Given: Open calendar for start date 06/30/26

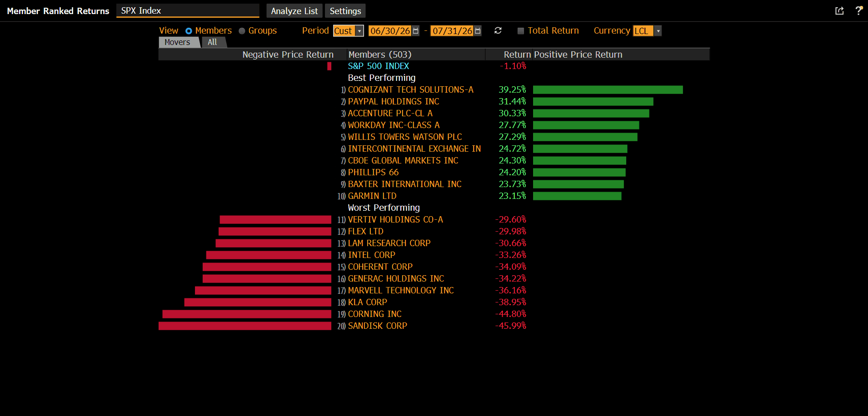Looking at the screenshot, I should 415,31.
